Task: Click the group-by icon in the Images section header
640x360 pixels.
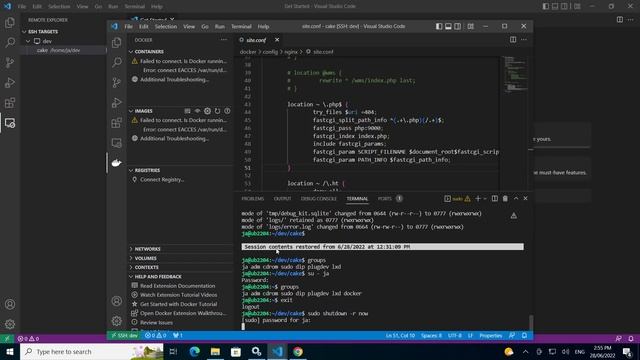Action: click(x=187, y=111)
